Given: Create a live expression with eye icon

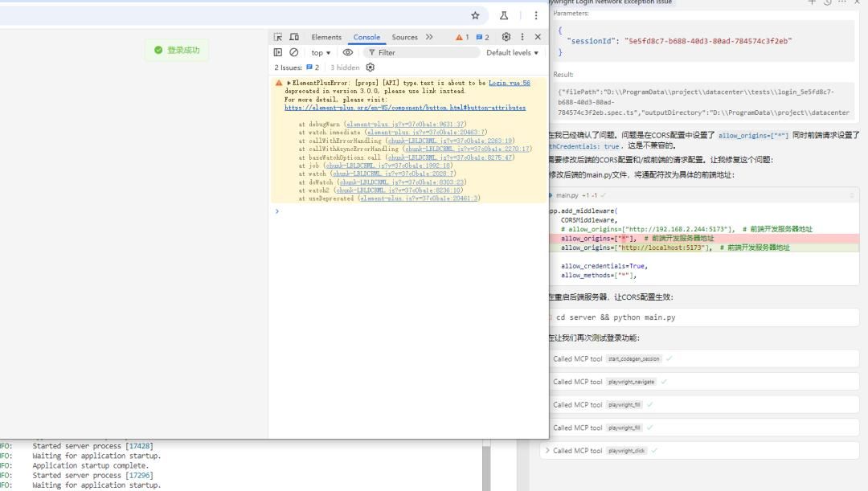Looking at the screenshot, I should click(x=347, y=53).
